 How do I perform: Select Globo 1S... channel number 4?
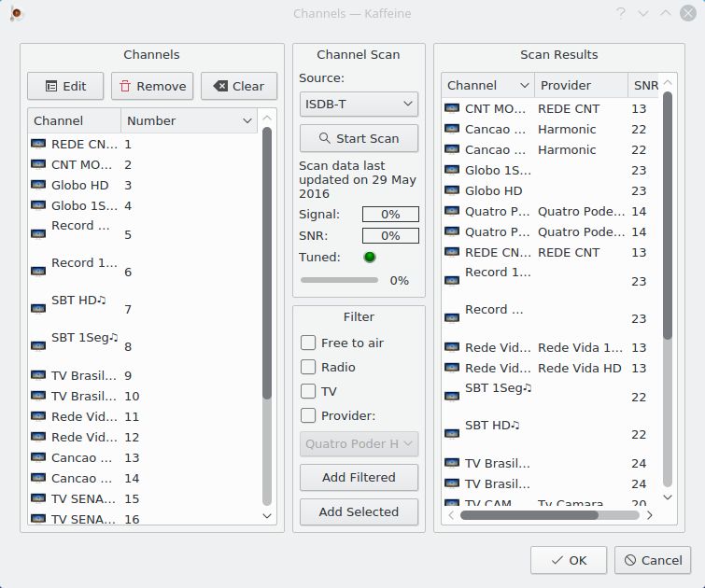pyautogui.click(x=144, y=206)
